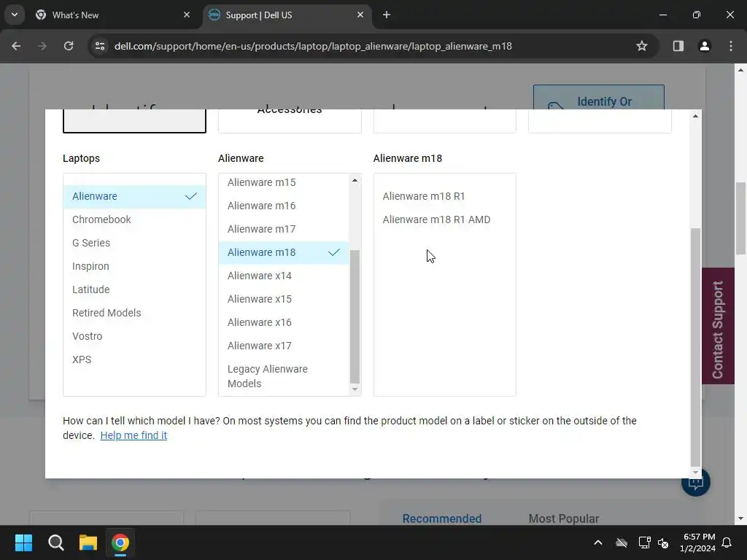
Task: Select G Series in the Laptops list
Action: (x=134, y=243)
